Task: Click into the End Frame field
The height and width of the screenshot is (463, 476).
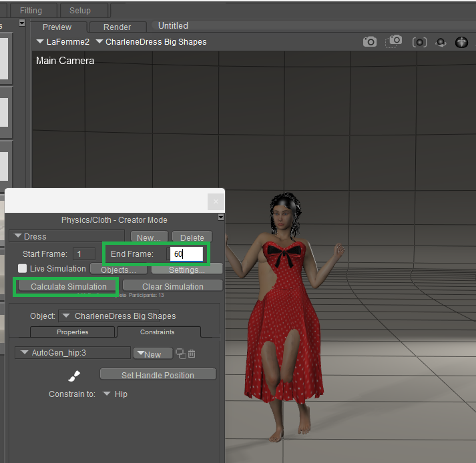Action: click(x=186, y=254)
